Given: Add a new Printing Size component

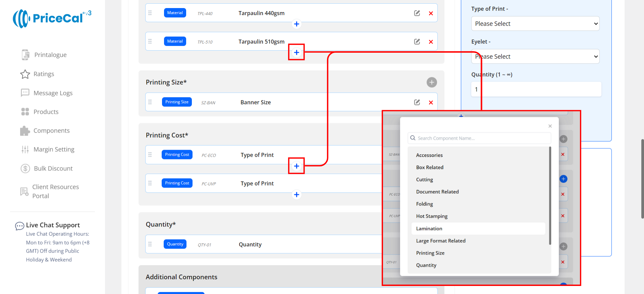Looking at the screenshot, I should click(x=431, y=82).
